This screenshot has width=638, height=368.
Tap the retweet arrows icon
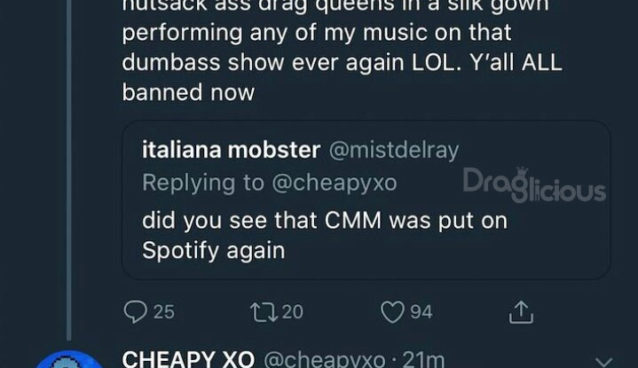(x=264, y=312)
